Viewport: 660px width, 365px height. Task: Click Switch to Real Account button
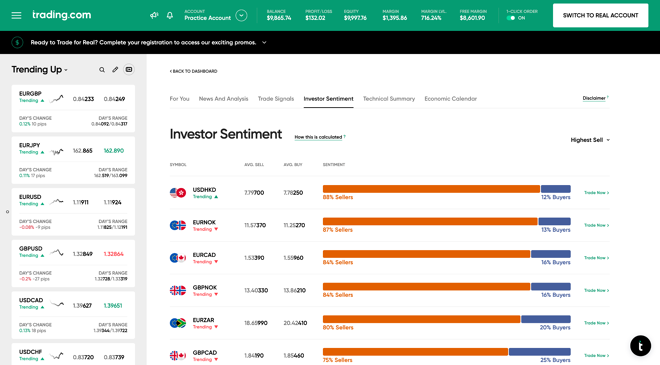pos(600,16)
